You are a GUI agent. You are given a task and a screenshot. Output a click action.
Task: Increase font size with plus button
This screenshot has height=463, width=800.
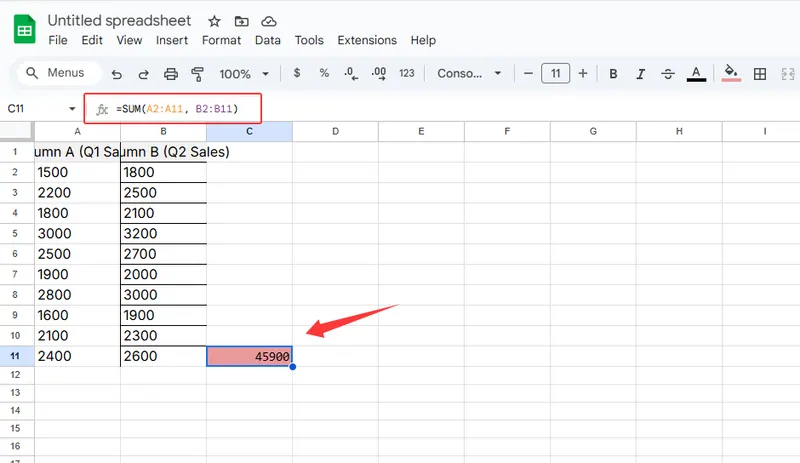coord(583,74)
